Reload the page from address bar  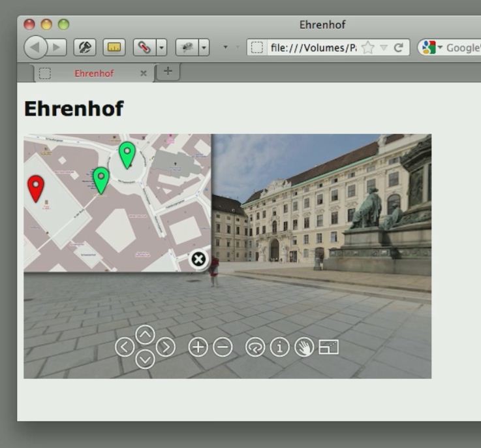(398, 48)
